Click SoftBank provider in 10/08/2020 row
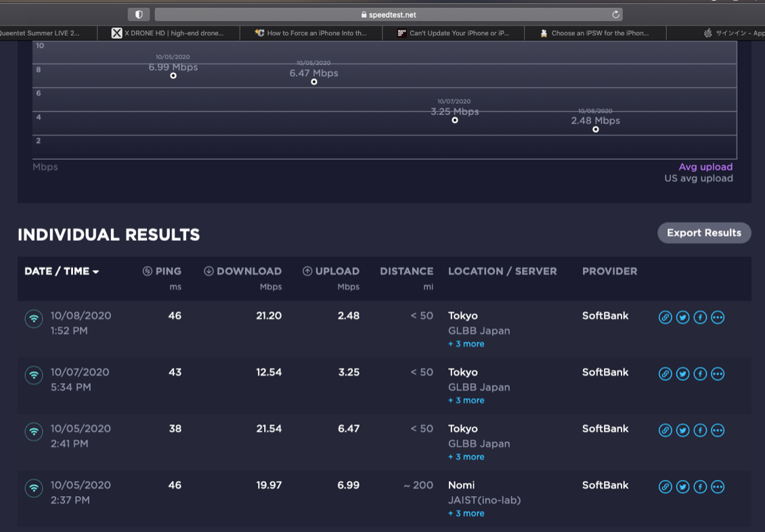765x532 pixels. coord(605,316)
